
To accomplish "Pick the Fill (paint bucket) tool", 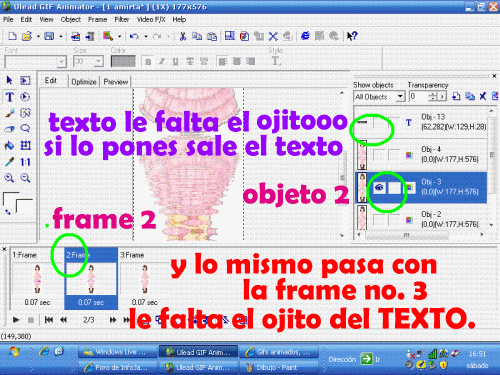I will point(9,145).
